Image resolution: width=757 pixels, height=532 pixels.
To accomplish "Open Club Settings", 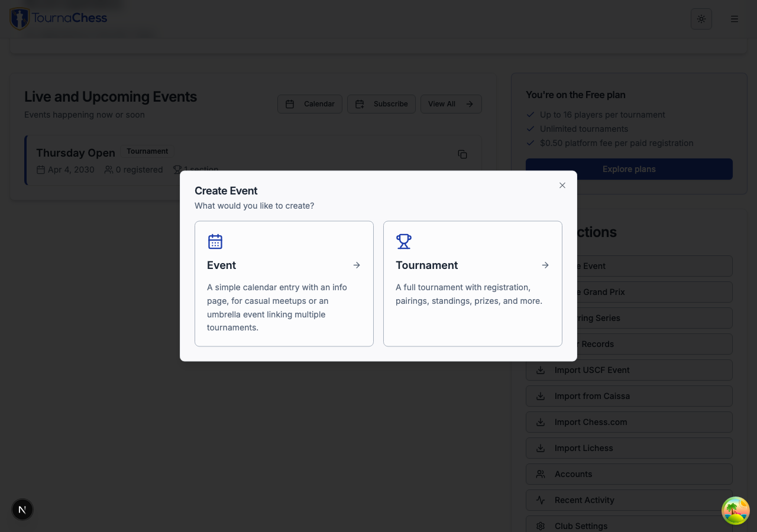I will [x=629, y=524].
